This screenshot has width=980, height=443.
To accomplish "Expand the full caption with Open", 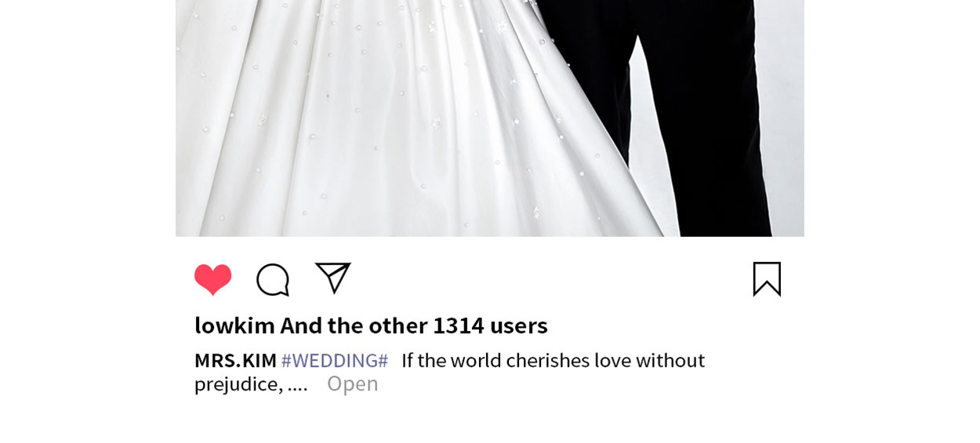I will [x=353, y=383].
